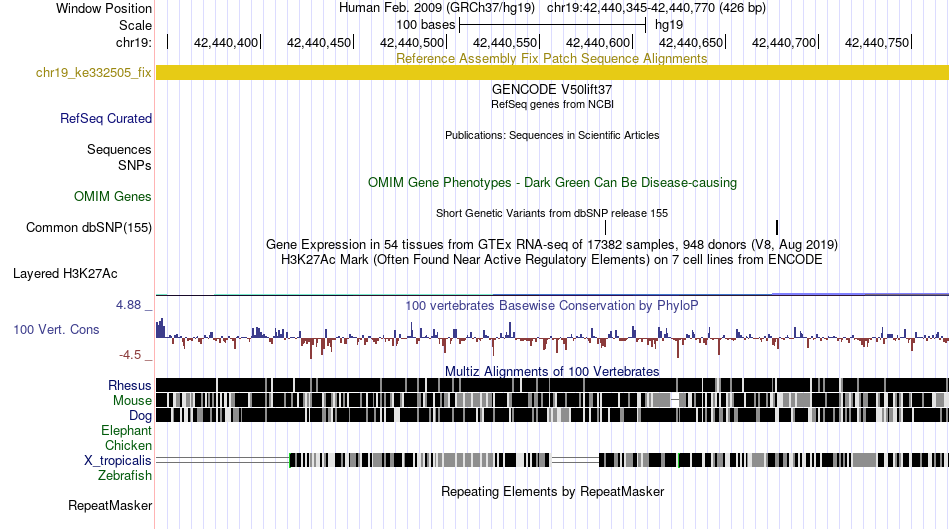Click the -4.5 conservation scale value

(130, 354)
